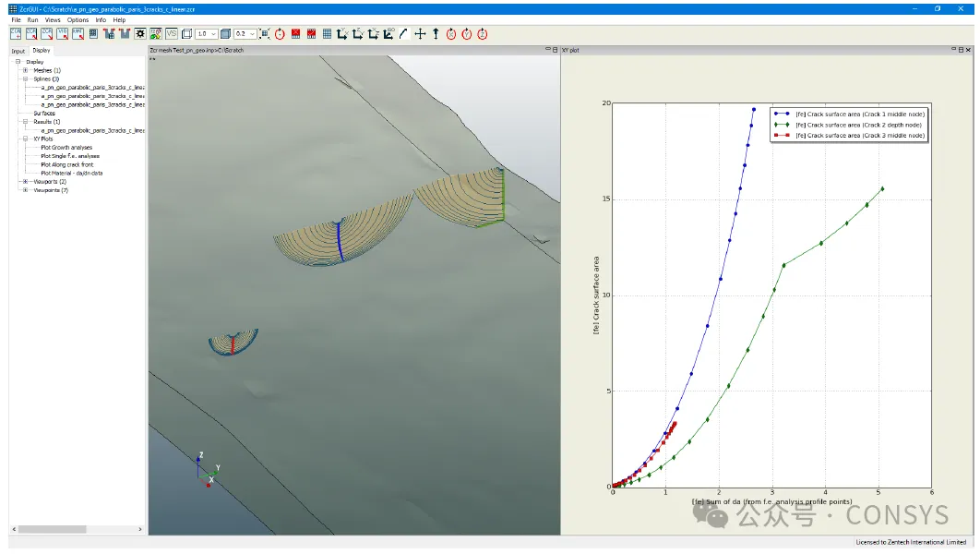Click legend entry Crack 3 middle node
Image resolution: width=980 pixels, height=554 pixels.
pos(849,135)
